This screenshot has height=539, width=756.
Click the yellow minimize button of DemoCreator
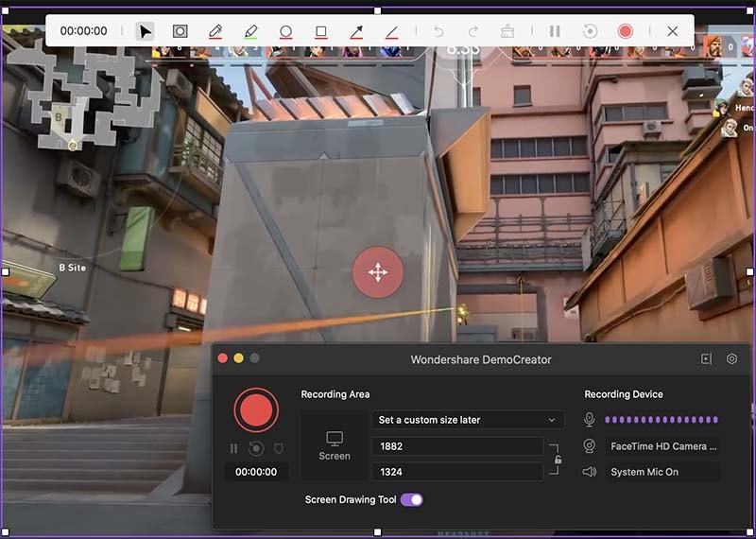pos(239,358)
